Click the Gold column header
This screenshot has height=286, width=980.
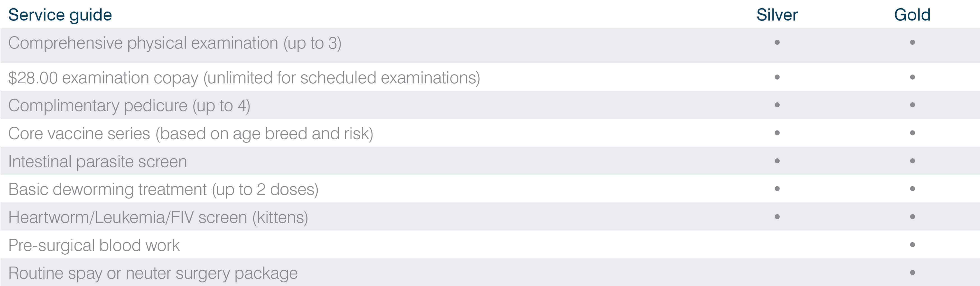click(x=912, y=15)
